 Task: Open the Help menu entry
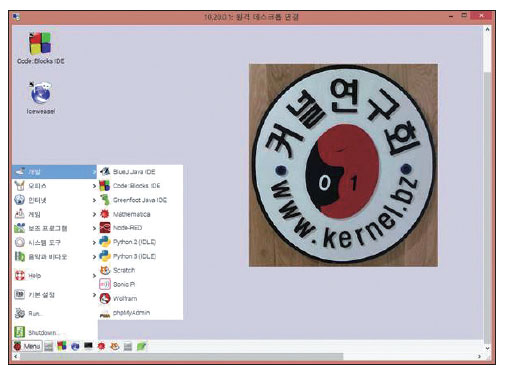point(55,276)
